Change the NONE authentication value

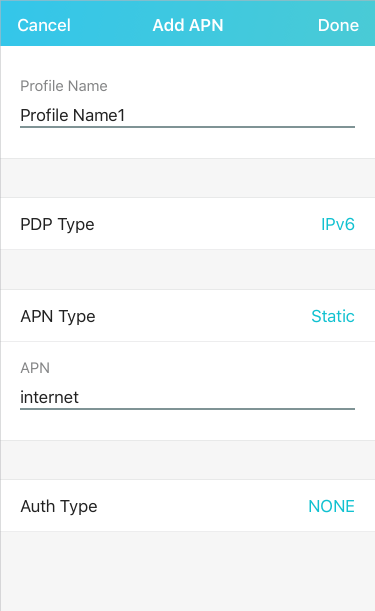pos(331,506)
